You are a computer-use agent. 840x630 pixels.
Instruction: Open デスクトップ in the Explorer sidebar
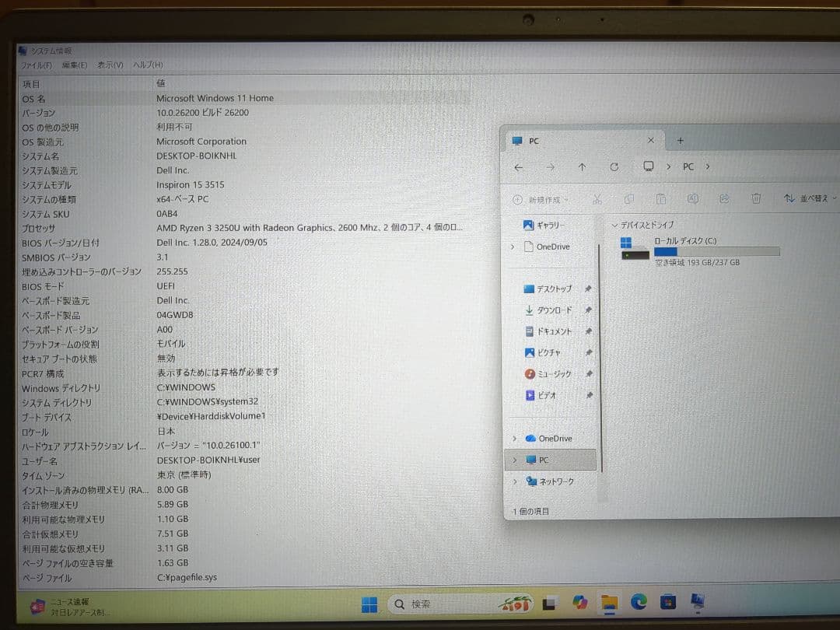(x=548, y=289)
